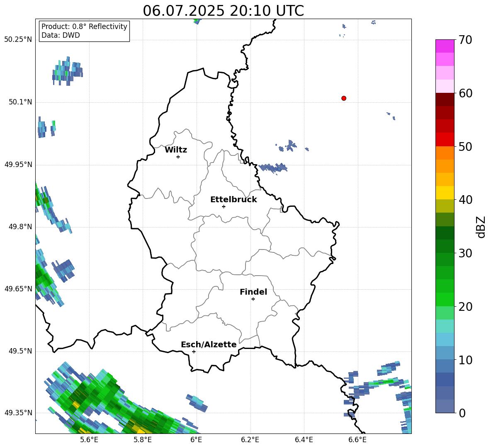Click the dBZ colorbar axis label
The image size is (491, 448).
pyautogui.click(x=481, y=227)
